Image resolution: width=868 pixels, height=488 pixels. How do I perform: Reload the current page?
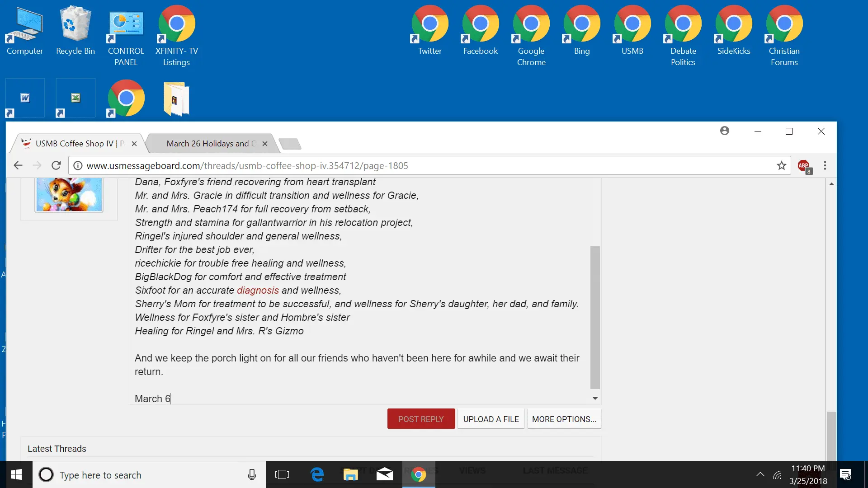click(x=56, y=166)
